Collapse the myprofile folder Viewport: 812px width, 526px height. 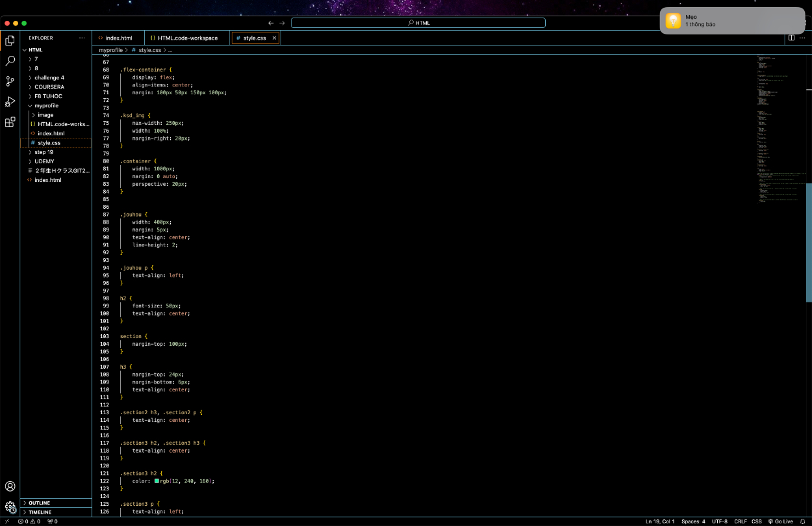[x=46, y=105]
